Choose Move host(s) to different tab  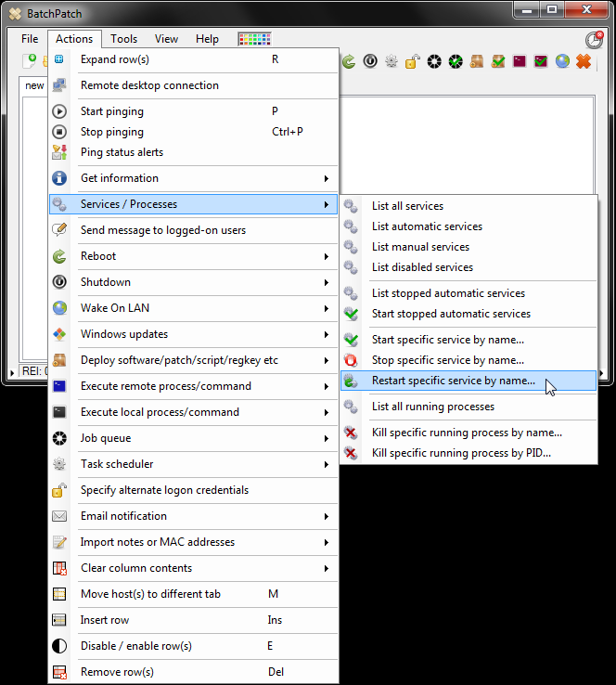(x=194, y=594)
